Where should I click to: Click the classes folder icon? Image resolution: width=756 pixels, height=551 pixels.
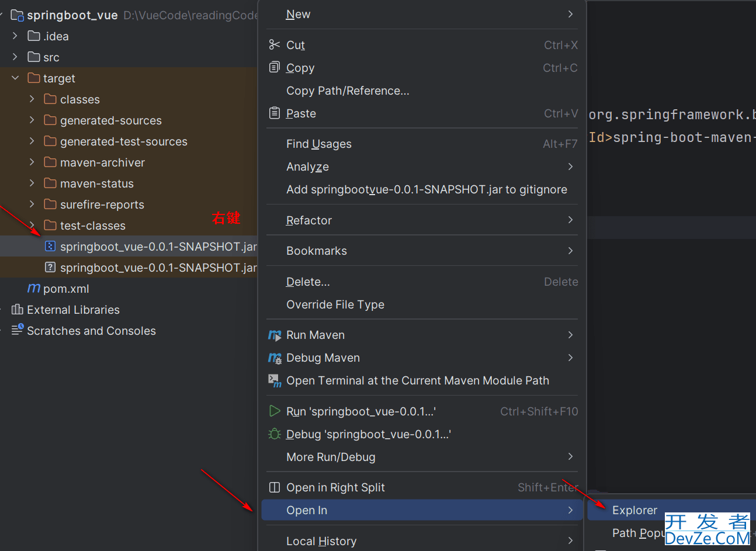(x=50, y=99)
